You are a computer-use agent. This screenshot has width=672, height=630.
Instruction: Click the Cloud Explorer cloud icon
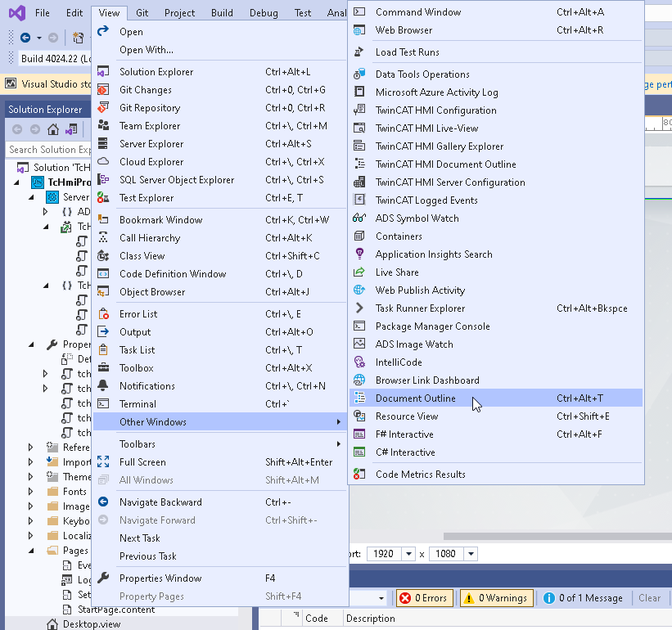103,161
